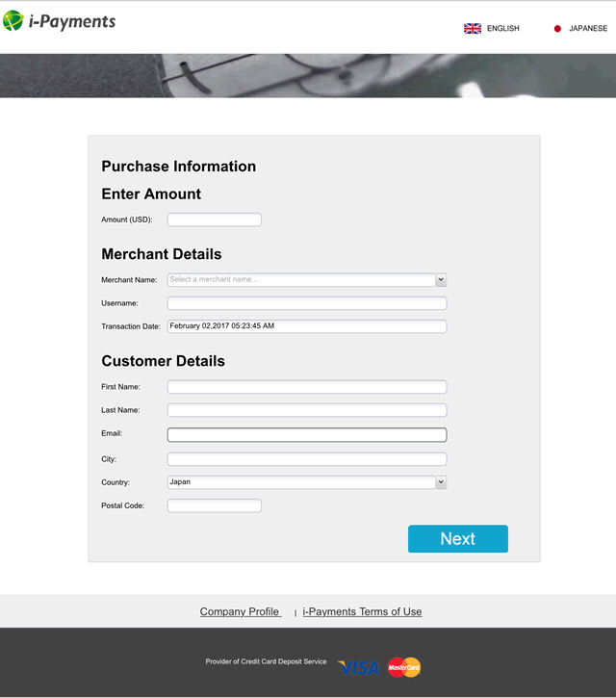Open i-Payments Terms of Use link
This screenshot has width=616, height=698.
[362, 611]
